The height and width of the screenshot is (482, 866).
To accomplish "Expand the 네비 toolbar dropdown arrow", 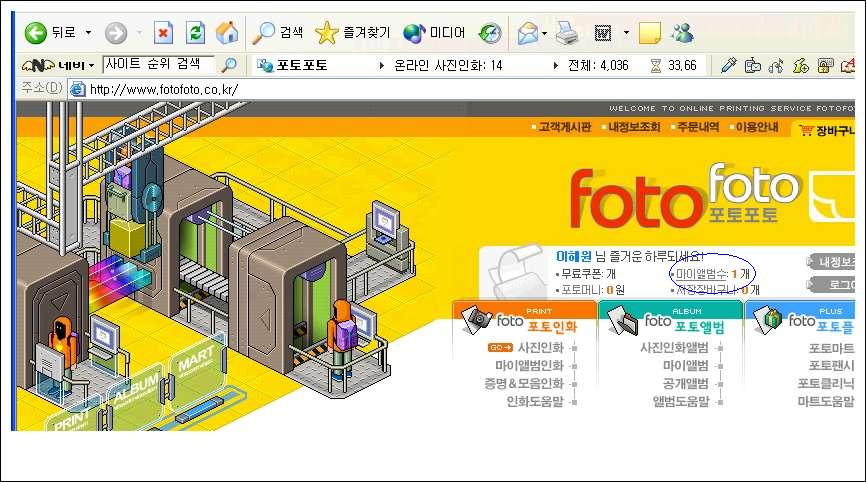I will click(x=91, y=65).
